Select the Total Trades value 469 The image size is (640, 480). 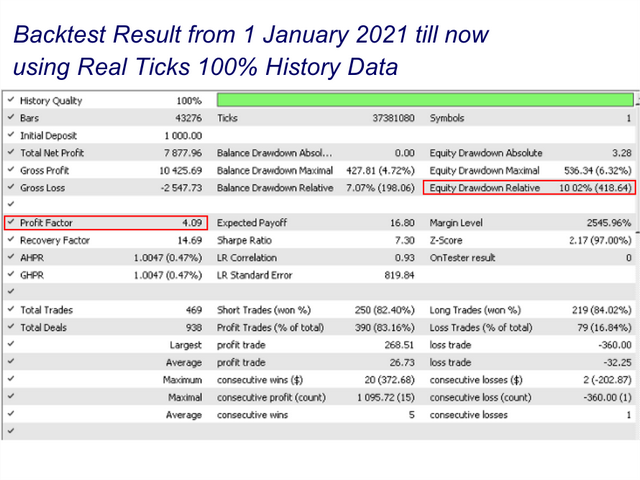(194, 310)
